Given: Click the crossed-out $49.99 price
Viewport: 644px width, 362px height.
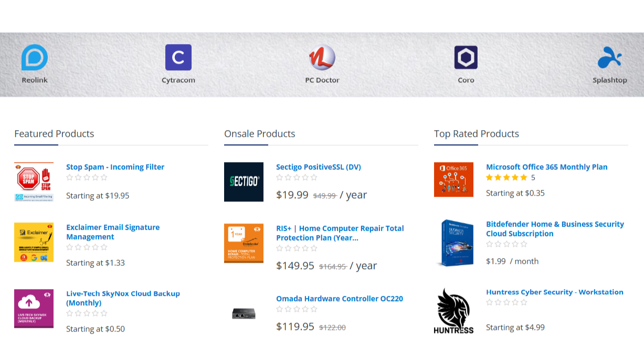Looking at the screenshot, I should 325,196.
